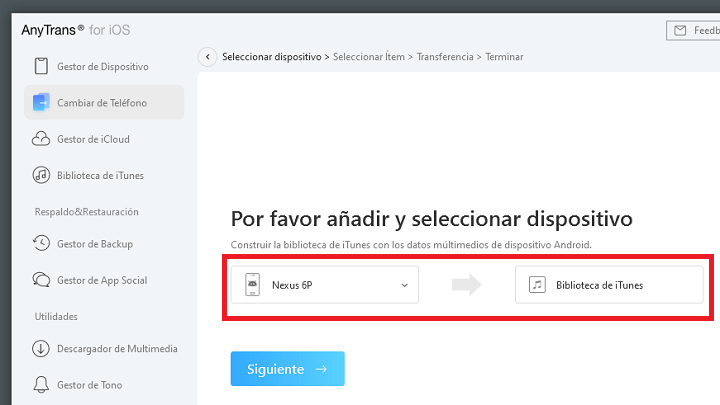The width and height of the screenshot is (720, 405).
Task: Click the Gestor de App Social chat icon
Action: pyautogui.click(x=41, y=280)
